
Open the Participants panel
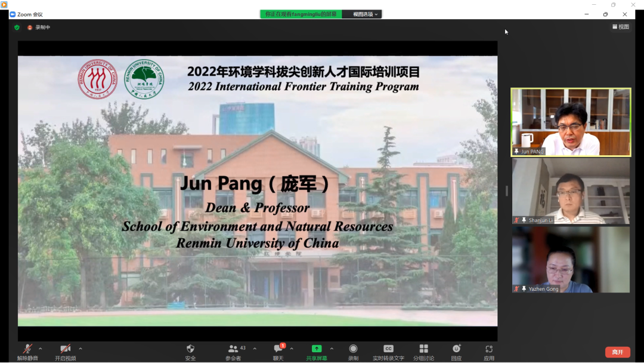(x=233, y=349)
